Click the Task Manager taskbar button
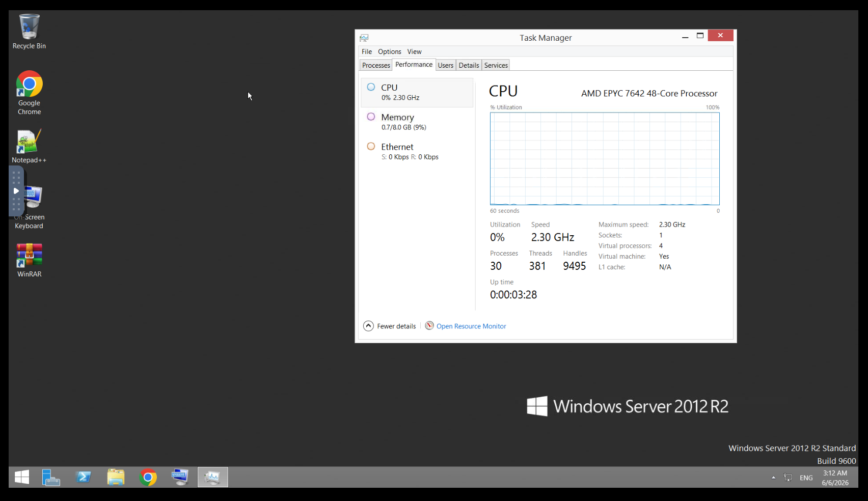The width and height of the screenshot is (868, 501). tap(212, 477)
